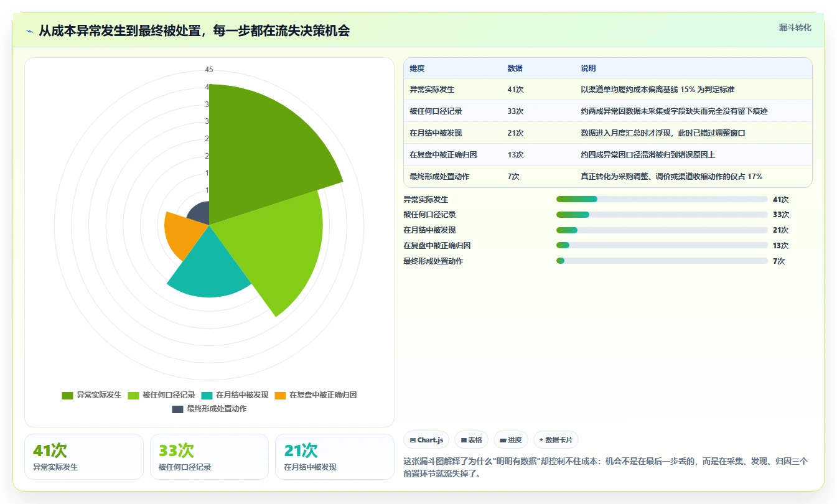Toggle 在复盘中被正确归因 legend swatch
The width and height of the screenshot is (837, 504).
(281, 395)
